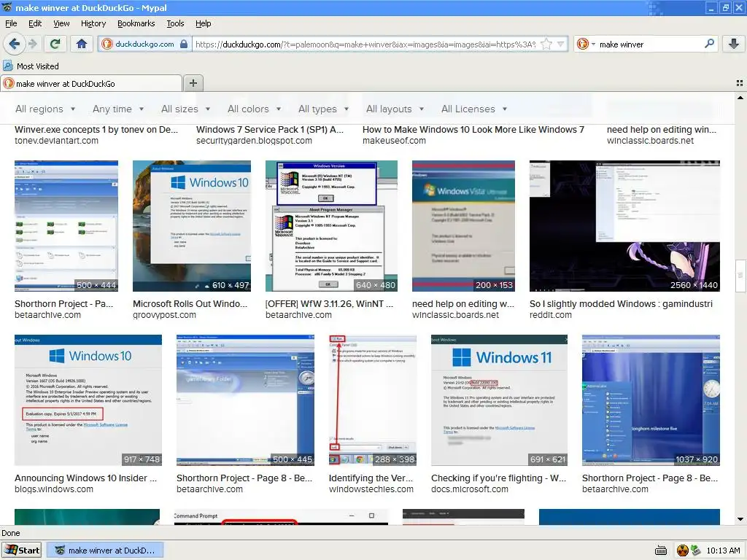Open the Tools menu
Screen dimensions: 747x560
pos(175,23)
